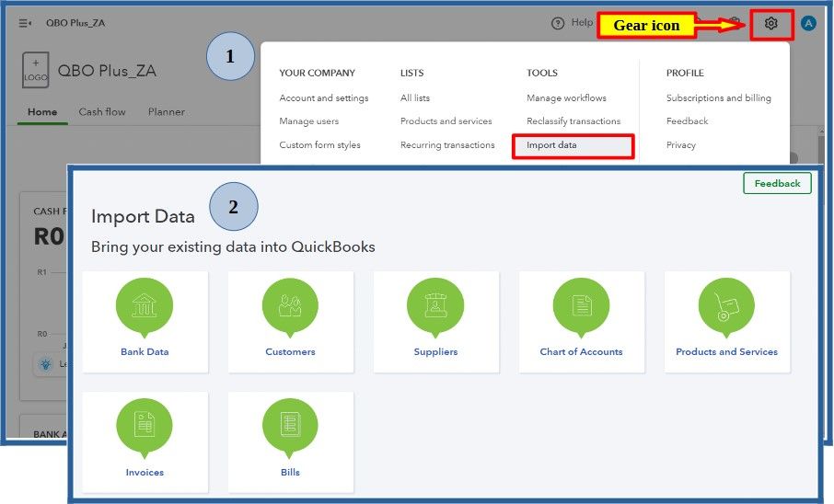Collapse the navigation hamburger menu icon
Image resolution: width=834 pixels, height=504 pixels.
(25, 23)
